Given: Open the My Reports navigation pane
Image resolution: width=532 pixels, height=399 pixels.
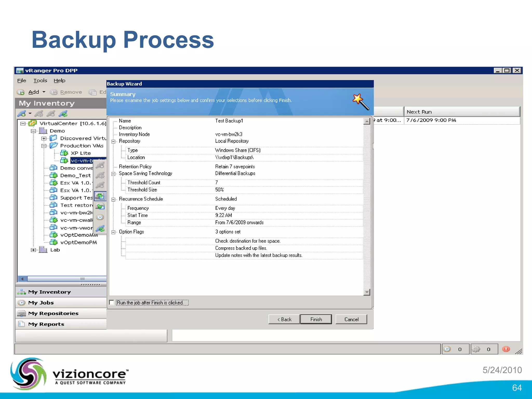Looking at the screenshot, I should point(61,324).
